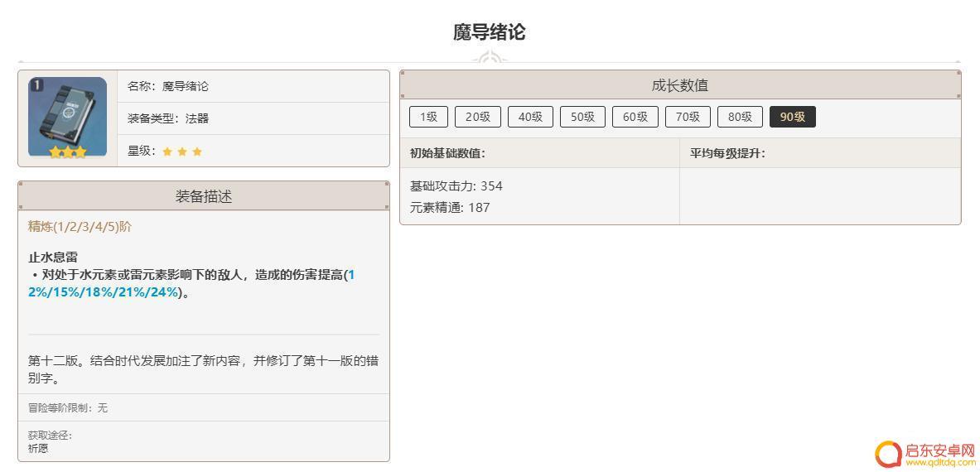Click the page title 魔导绪论
Image resolution: width=980 pixels, height=472 pixels.
[490, 31]
